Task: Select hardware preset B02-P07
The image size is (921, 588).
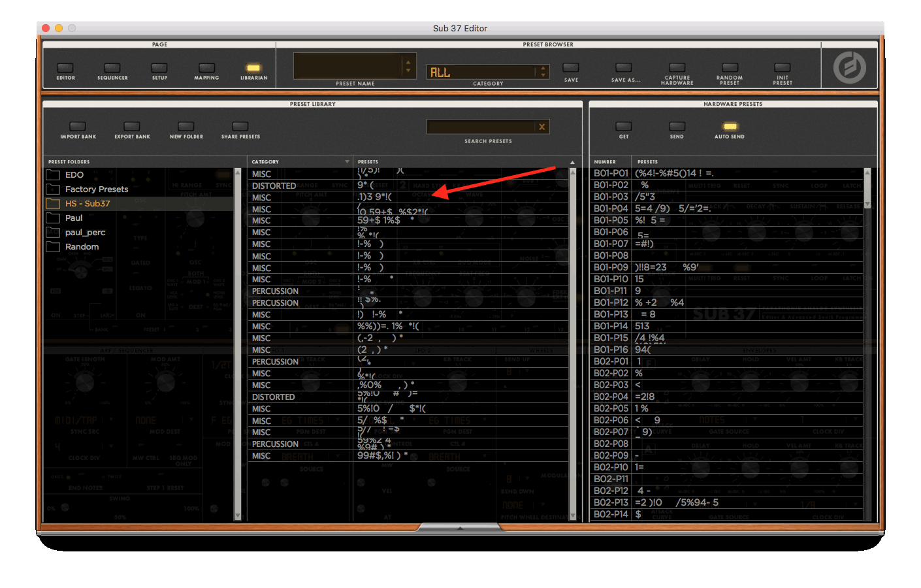Action: (727, 433)
